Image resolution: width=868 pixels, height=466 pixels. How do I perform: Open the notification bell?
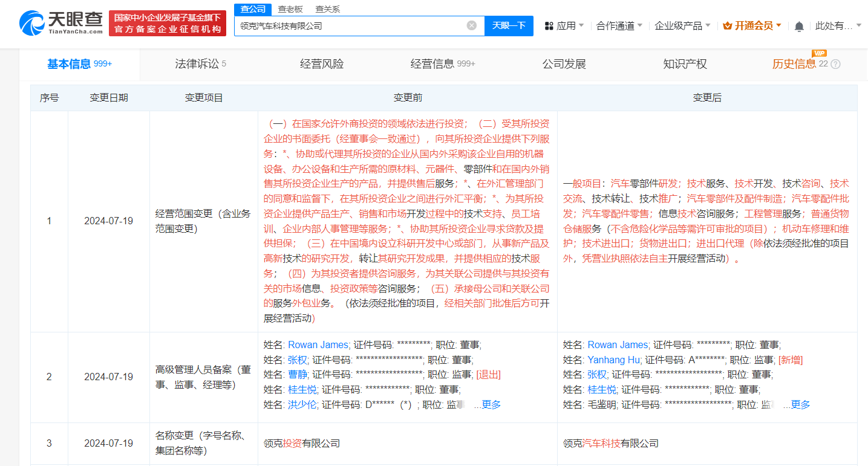[800, 25]
